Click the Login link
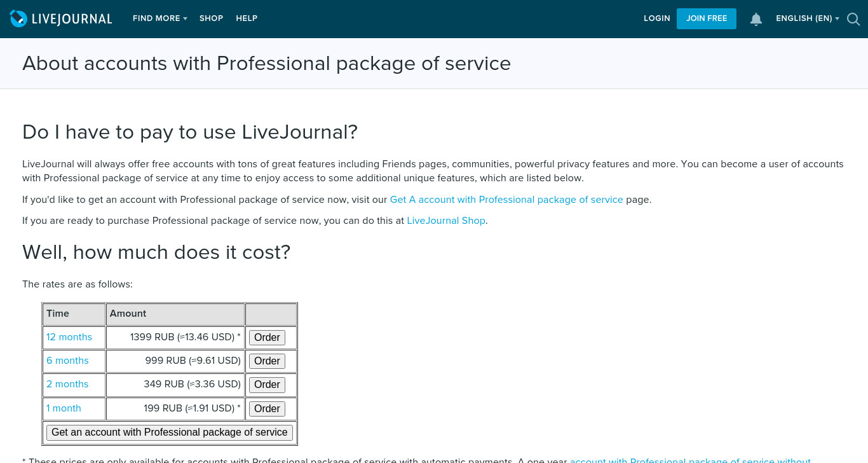Screen dimensions: 868x463 click(657, 18)
